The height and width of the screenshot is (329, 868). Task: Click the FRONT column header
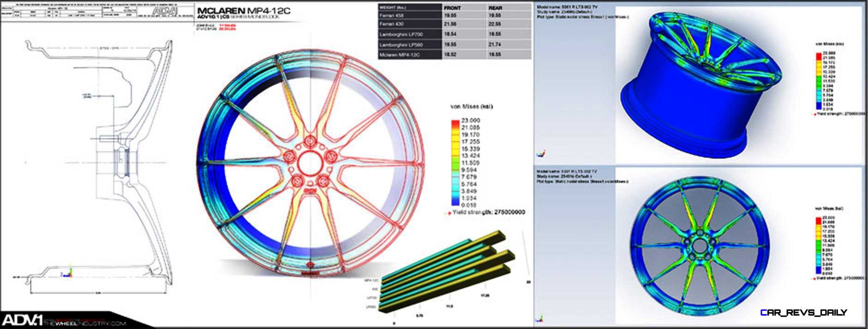point(452,8)
